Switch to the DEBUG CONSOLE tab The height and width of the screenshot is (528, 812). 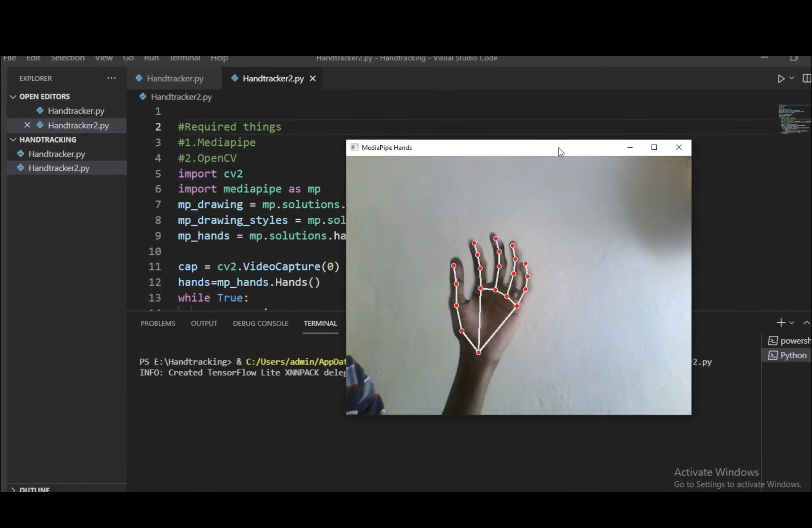click(x=261, y=323)
